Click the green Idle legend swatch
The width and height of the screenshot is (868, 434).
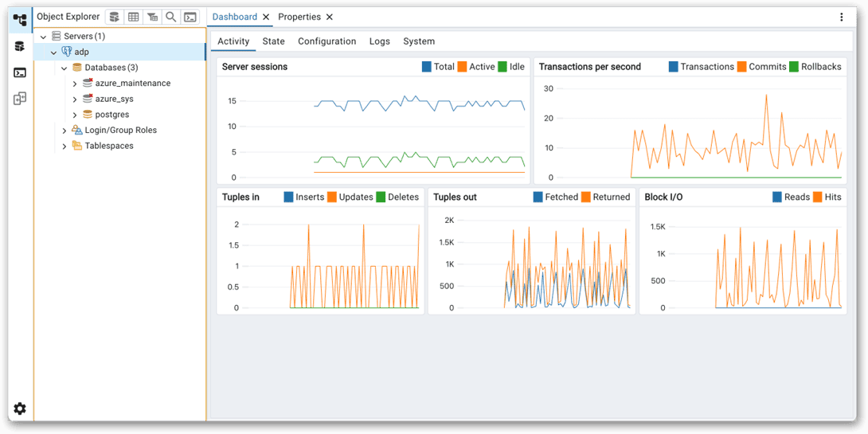502,67
